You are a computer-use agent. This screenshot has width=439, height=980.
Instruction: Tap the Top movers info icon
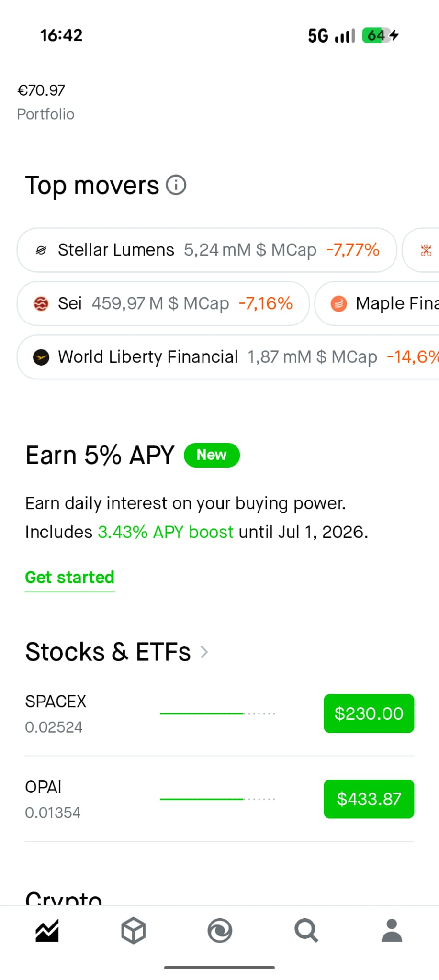point(176,185)
